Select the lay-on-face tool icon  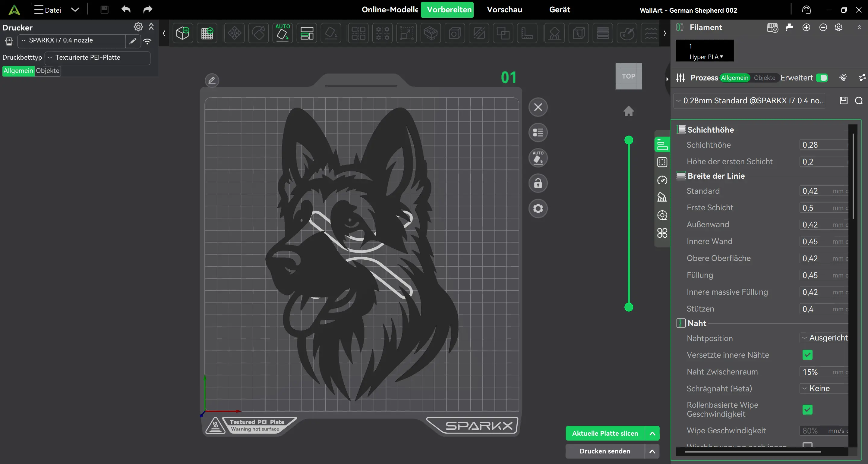[x=331, y=33]
